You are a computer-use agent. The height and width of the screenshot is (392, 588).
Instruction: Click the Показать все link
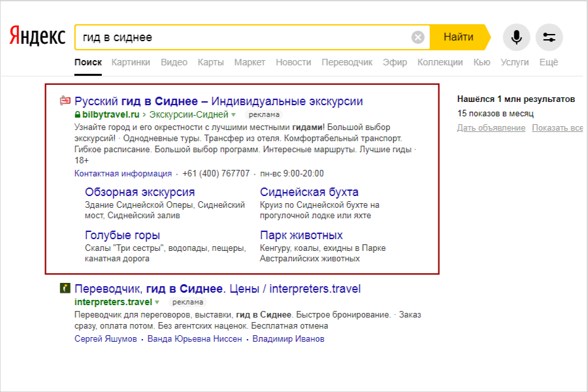click(x=558, y=128)
